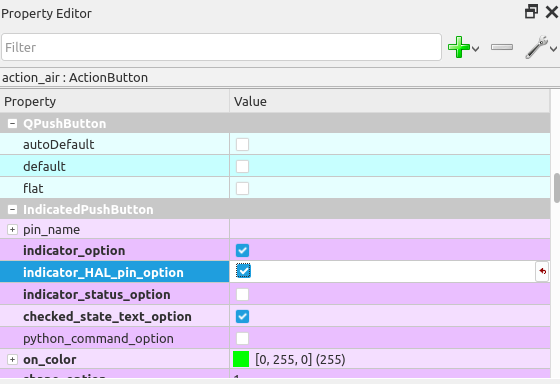Click the Value column header
Image resolution: width=560 pixels, height=384 pixels.
click(x=390, y=101)
